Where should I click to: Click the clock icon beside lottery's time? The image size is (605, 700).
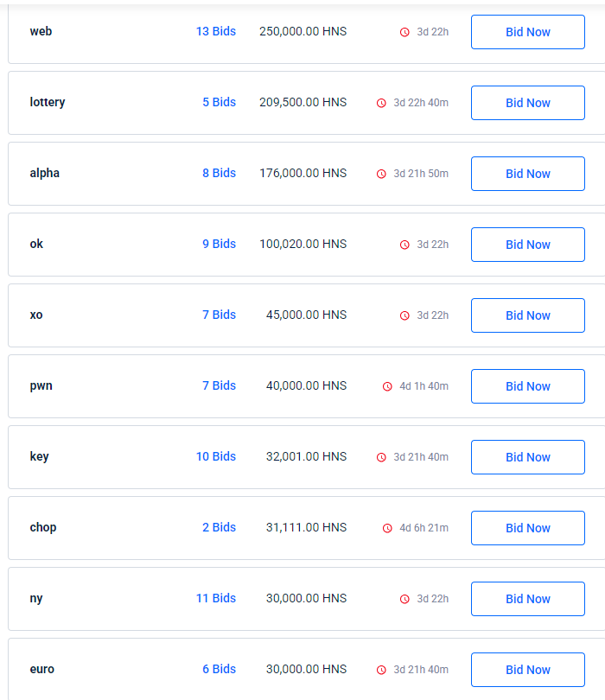(381, 103)
